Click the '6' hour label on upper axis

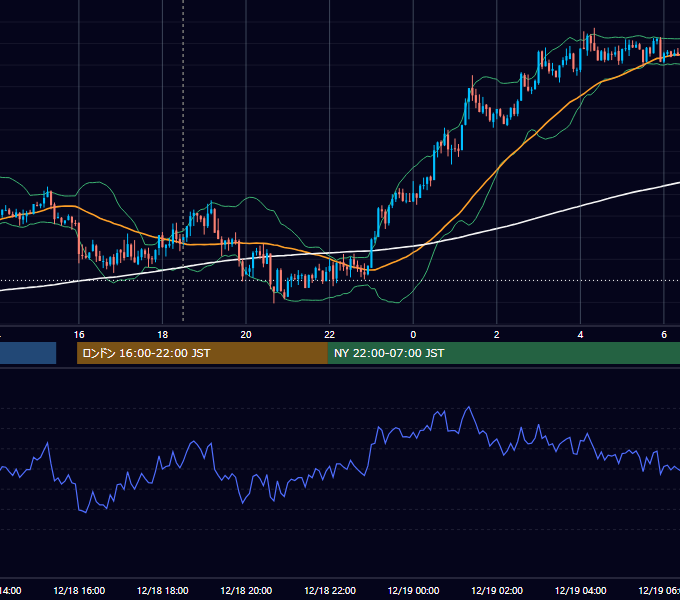(664, 335)
